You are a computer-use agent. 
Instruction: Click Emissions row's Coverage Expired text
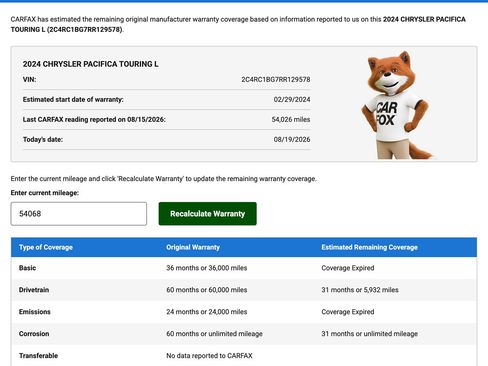pos(348,312)
